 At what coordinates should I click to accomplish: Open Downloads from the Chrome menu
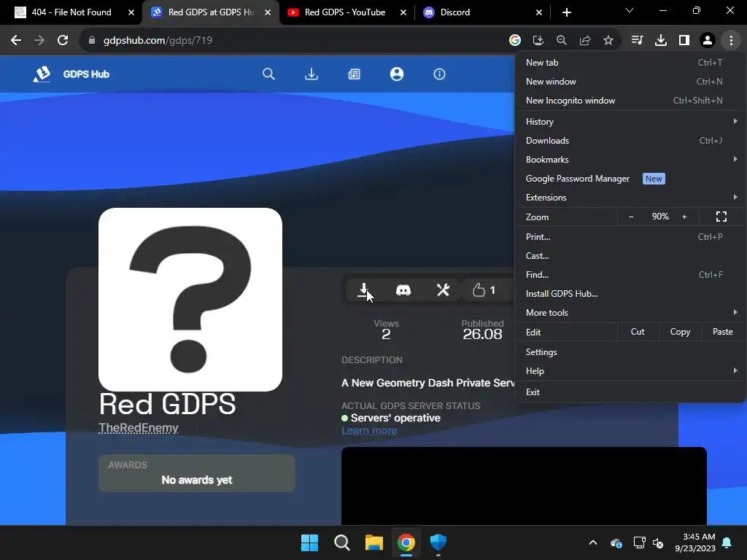tap(631, 141)
